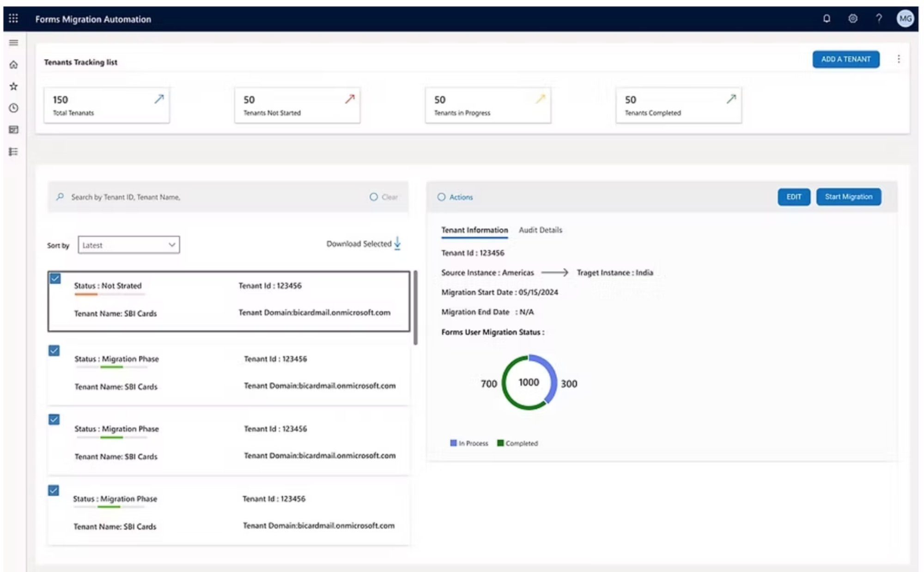The width and height of the screenshot is (924, 572).
Task: Click the Start Migration button
Action: [848, 197]
